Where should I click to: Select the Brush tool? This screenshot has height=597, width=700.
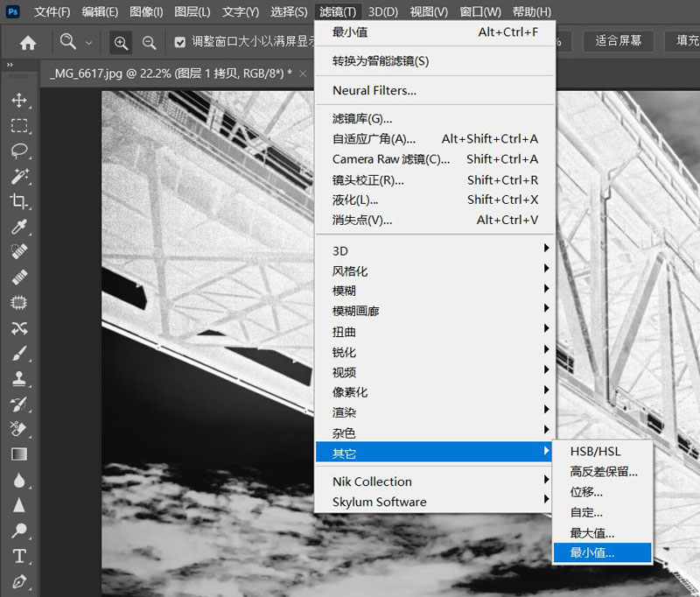[x=19, y=354]
